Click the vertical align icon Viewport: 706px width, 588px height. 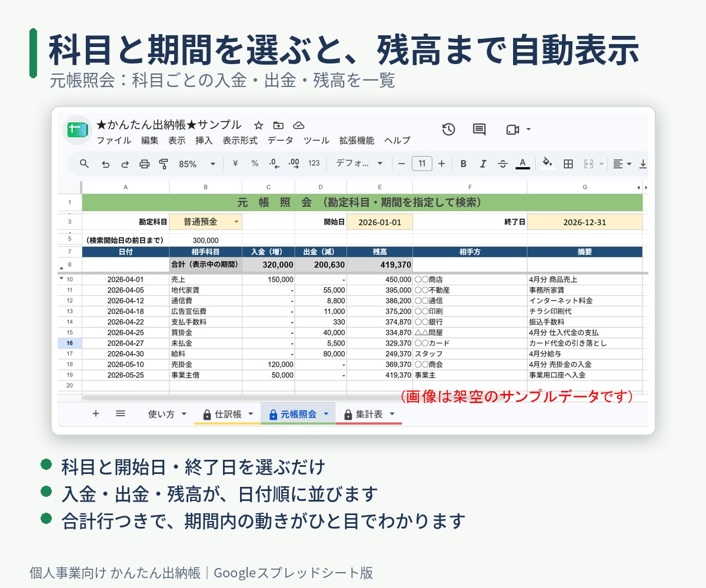[x=643, y=164]
